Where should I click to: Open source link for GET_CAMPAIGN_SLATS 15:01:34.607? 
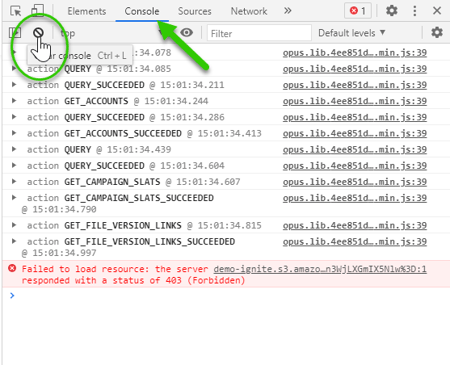[355, 182]
